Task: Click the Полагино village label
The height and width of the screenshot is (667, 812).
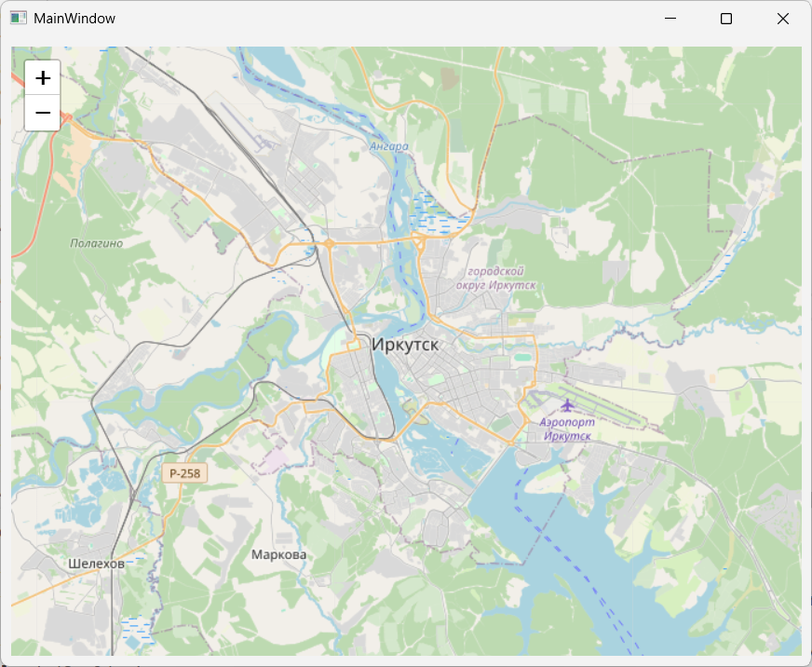Action: (96, 243)
